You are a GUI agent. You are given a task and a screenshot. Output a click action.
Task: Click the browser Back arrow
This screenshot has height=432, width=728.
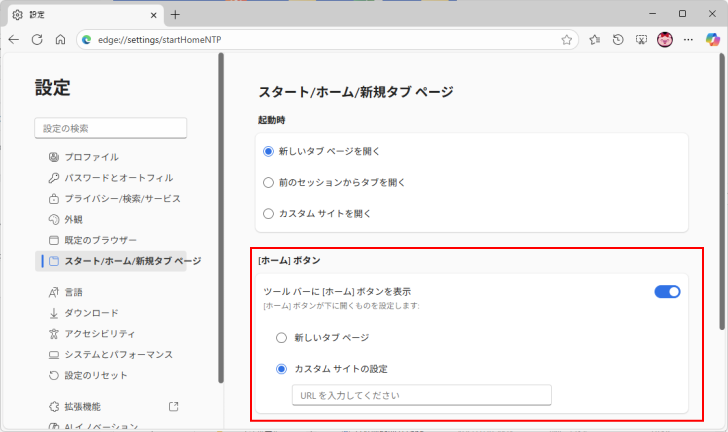tap(14, 40)
